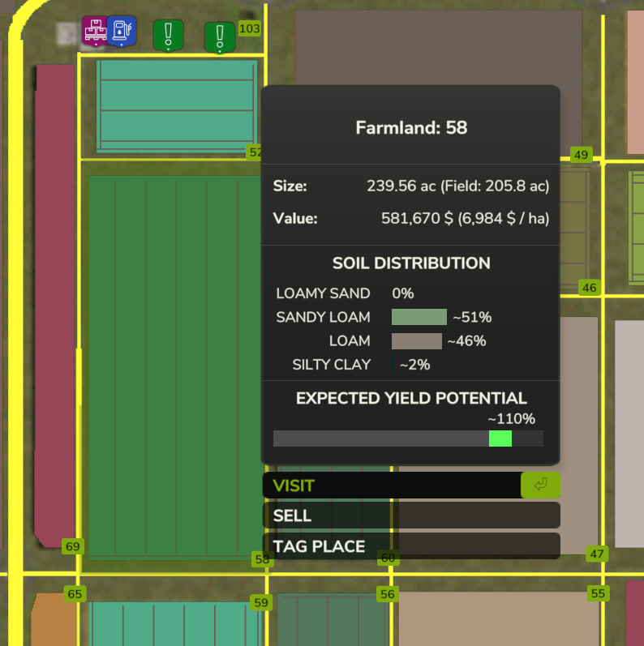Click the Sandy Loam color bar
This screenshot has height=646, width=644.
pos(419,317)
